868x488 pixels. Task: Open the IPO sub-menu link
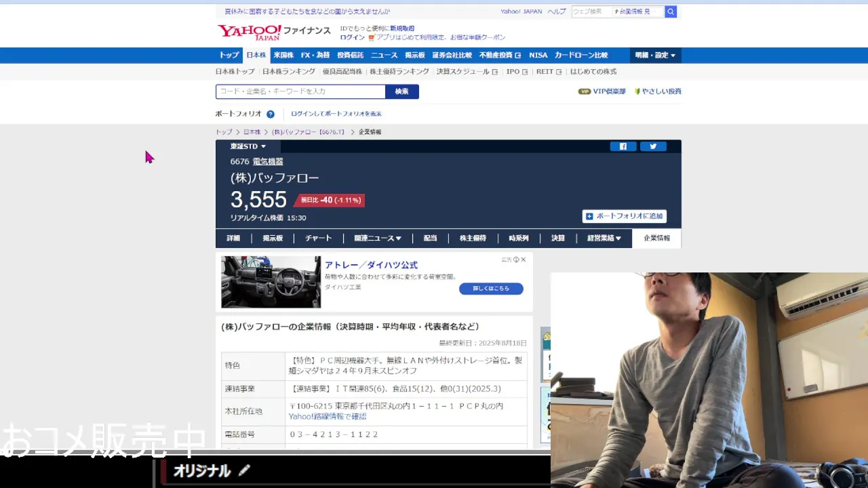pyautogui.click(x=517, y=72)
